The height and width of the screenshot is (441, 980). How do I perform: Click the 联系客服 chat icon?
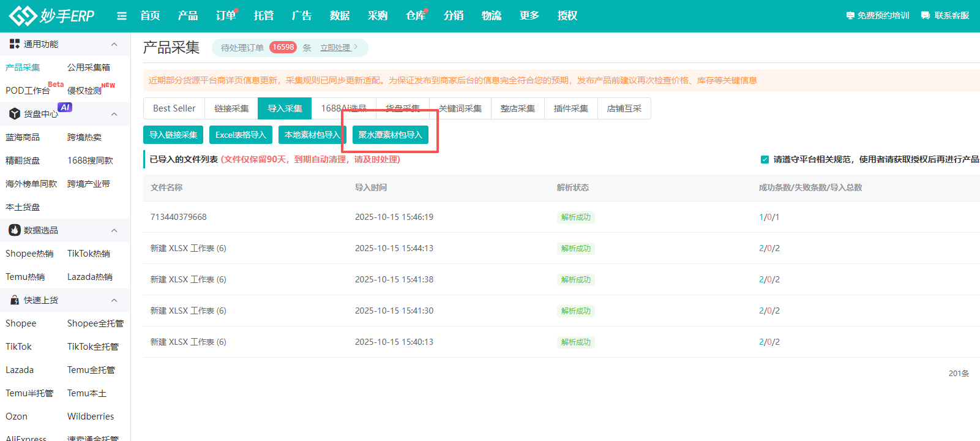tap(925, 16)
